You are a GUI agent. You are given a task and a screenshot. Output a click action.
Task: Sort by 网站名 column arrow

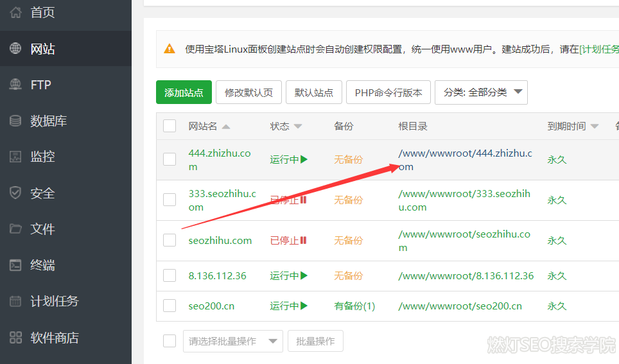point(226,126)
